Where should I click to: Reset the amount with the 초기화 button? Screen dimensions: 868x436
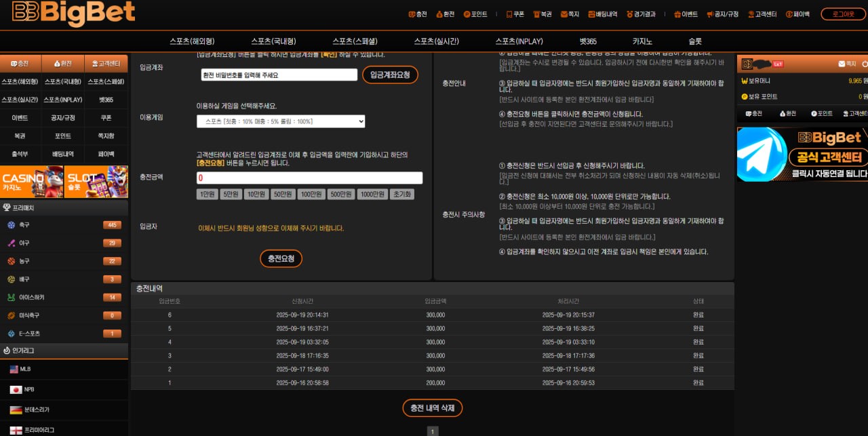(x=401, y=195)
